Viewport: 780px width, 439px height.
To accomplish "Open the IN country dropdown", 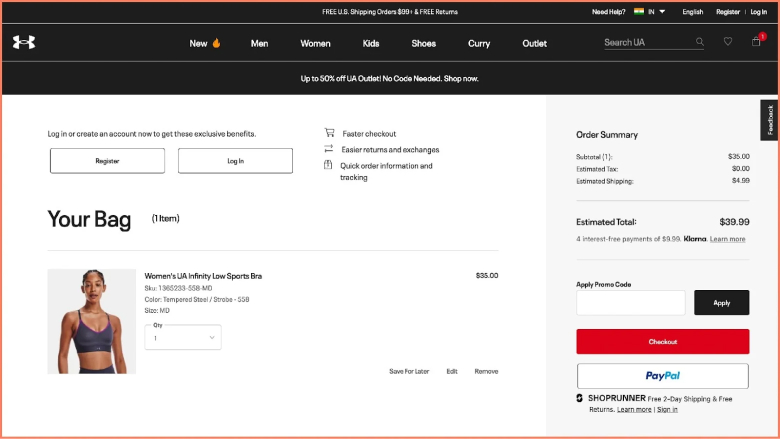I will (657, 11).
